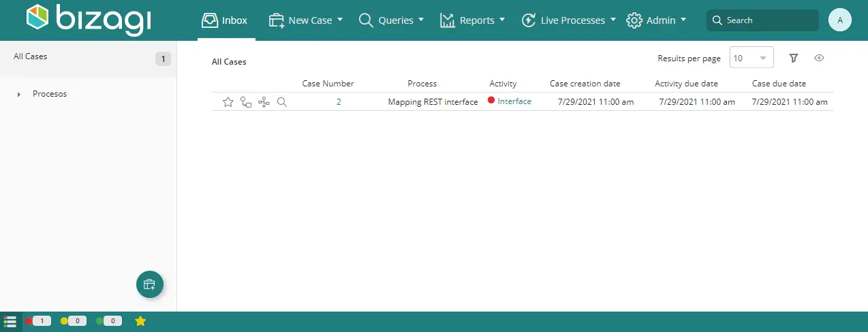Click the magnifier details icon for case 2
868x332 pixels.
click(282, 102)
